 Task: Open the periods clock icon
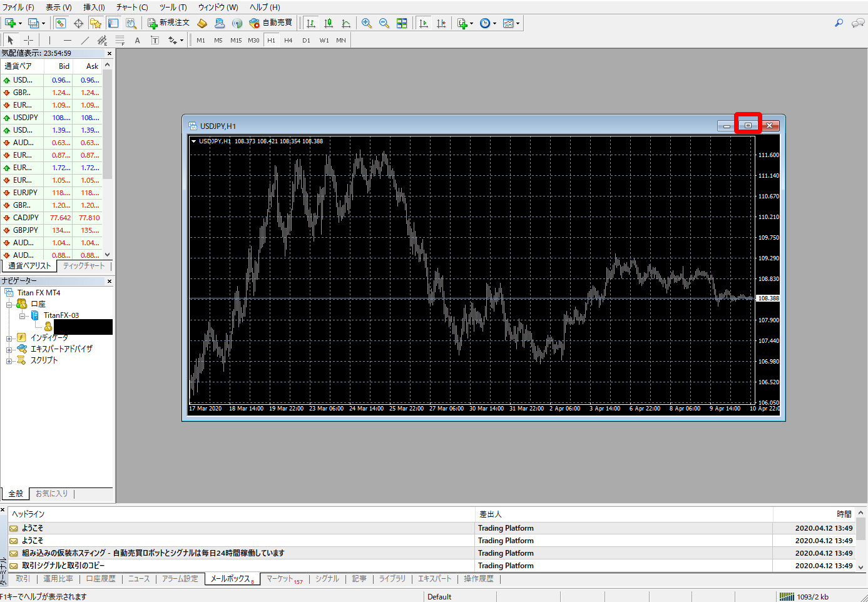pyautogui.click(x=485, y=23)
